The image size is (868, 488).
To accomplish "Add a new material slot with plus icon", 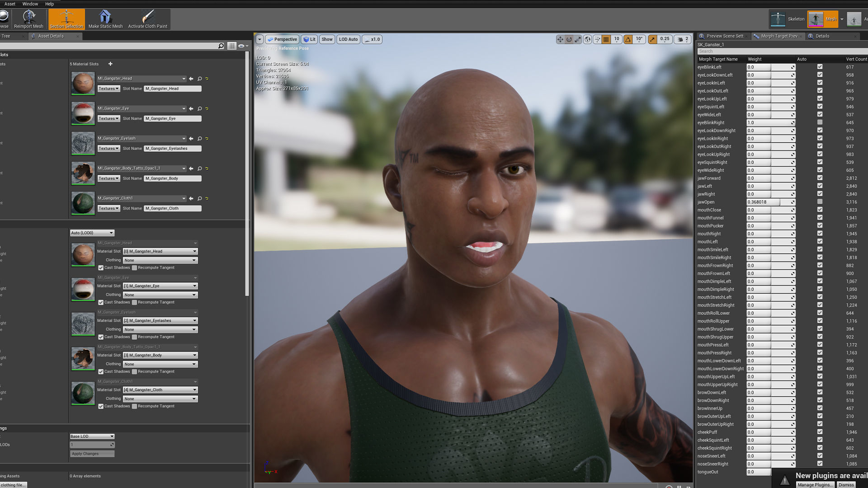I will tap(110, 64).
